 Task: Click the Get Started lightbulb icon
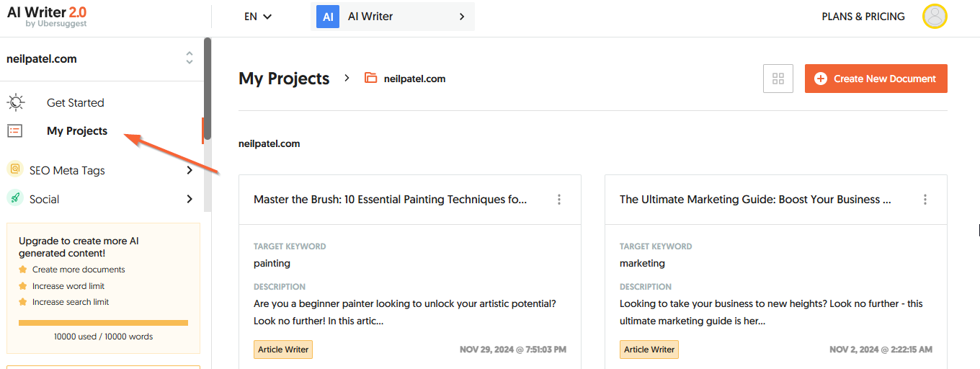click(x=16, y=102)
